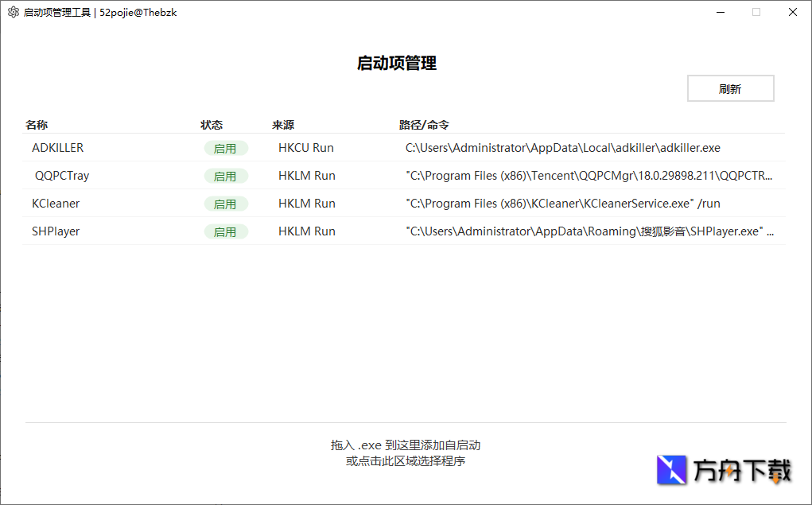The width and height of the screenshot is (812, 505).
Task: Toggle the 启用 badge for ADKILLER
Action: click(226, 148)
